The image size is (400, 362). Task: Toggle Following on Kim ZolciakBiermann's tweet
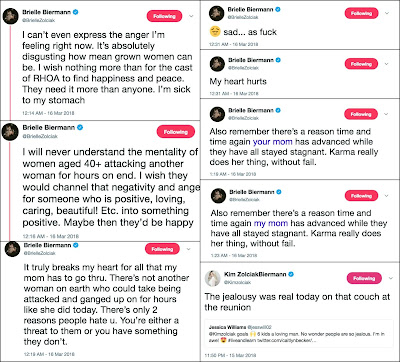(x=364, y=278)
